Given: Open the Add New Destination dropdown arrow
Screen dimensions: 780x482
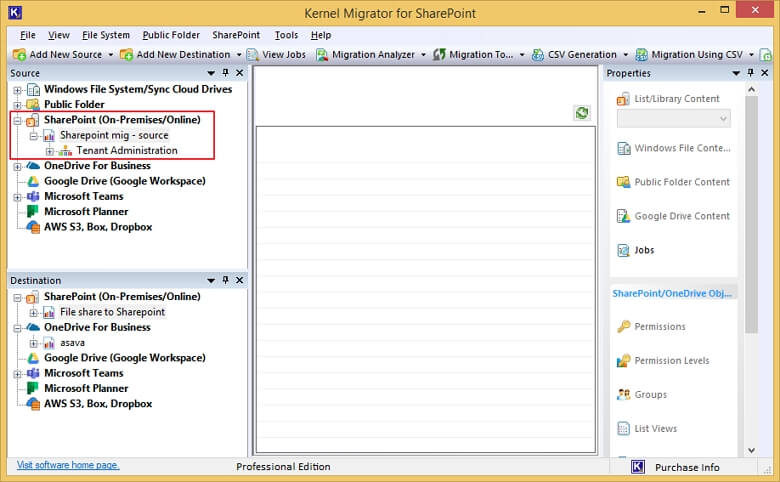Looking at the screenshot, I should (239, 55).
